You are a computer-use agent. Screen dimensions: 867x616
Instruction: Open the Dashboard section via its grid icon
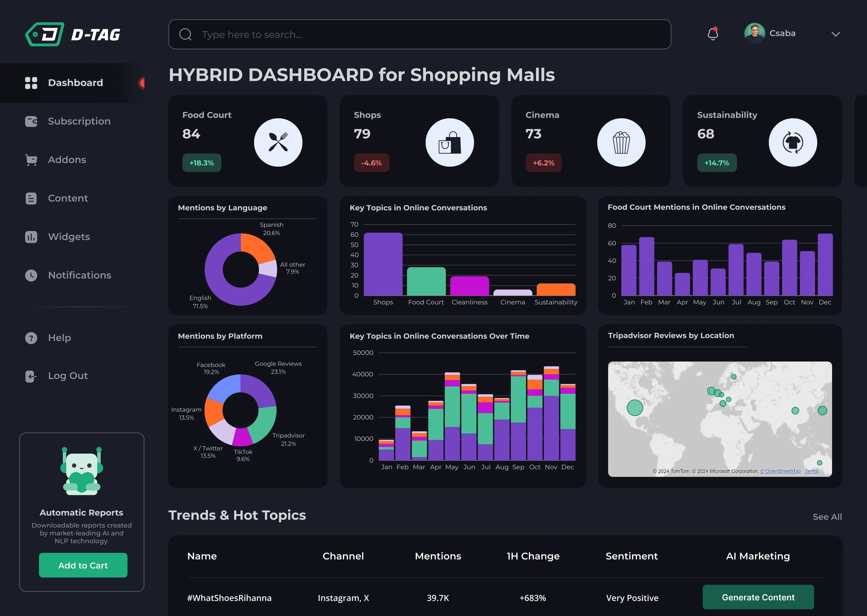pyautogui.click(x=31, y=83)
